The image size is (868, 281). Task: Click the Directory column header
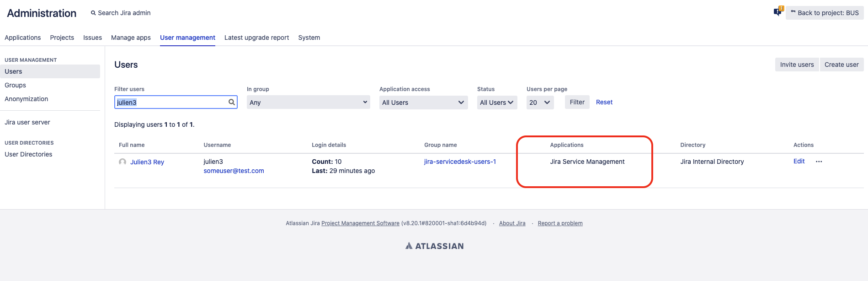click(692, 145)
